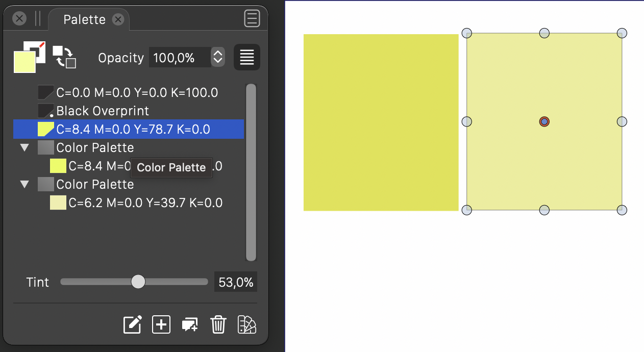Click the darker yellow rectangle on canvas
Viewport: 644px width, 352px height.
[x=381, y=122]
